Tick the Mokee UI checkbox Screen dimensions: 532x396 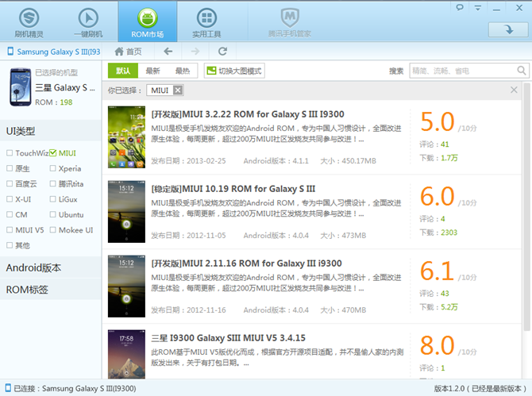52,229
